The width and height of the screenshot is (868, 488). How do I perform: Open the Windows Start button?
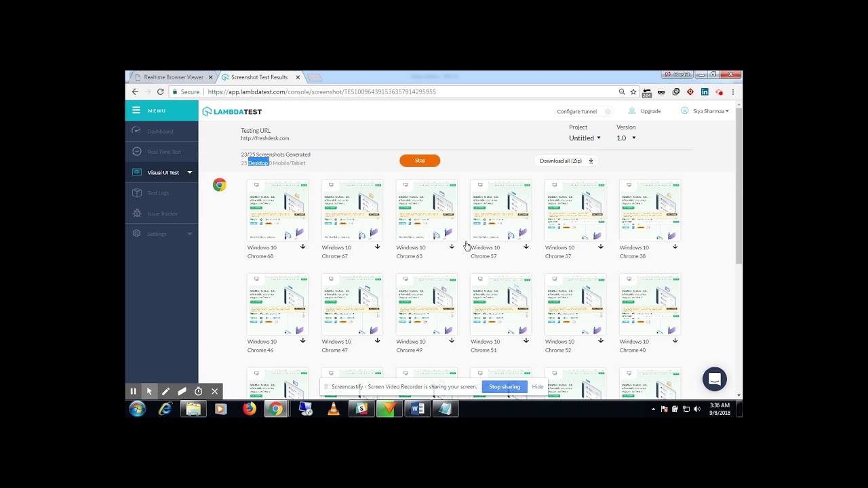pyautogui.click(x=138, y=409)
